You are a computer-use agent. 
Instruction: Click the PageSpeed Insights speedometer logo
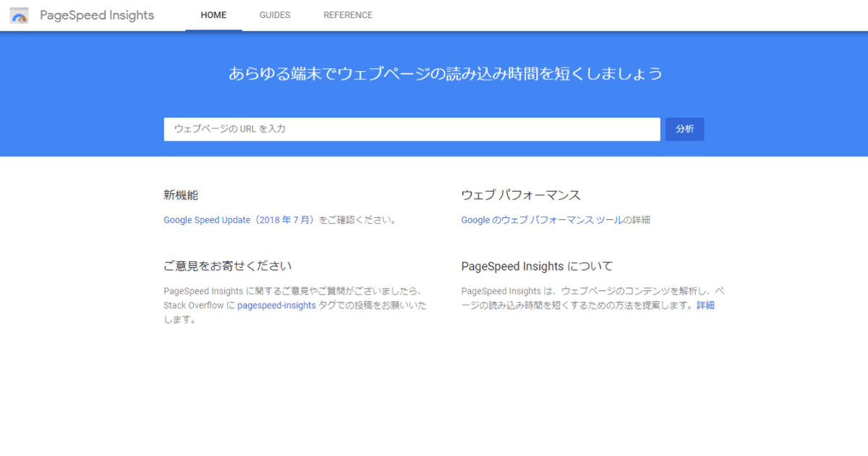20,16
